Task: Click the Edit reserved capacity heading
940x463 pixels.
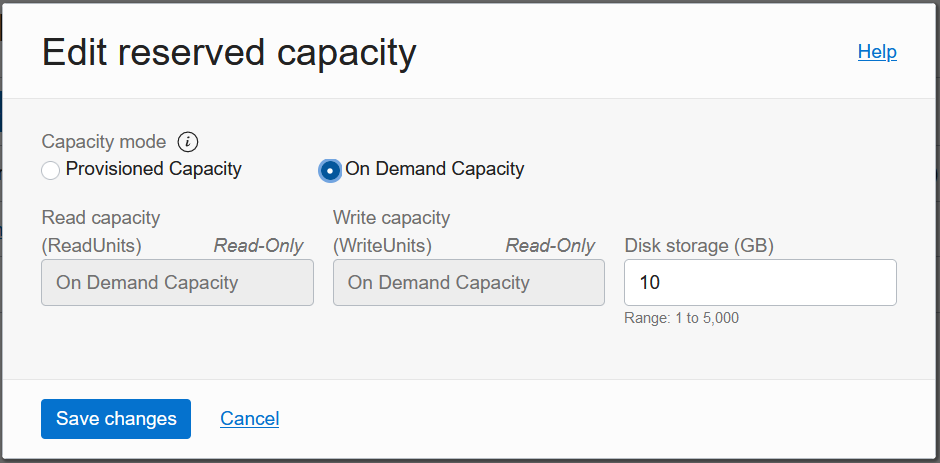Action: click(x=229, y=52)
